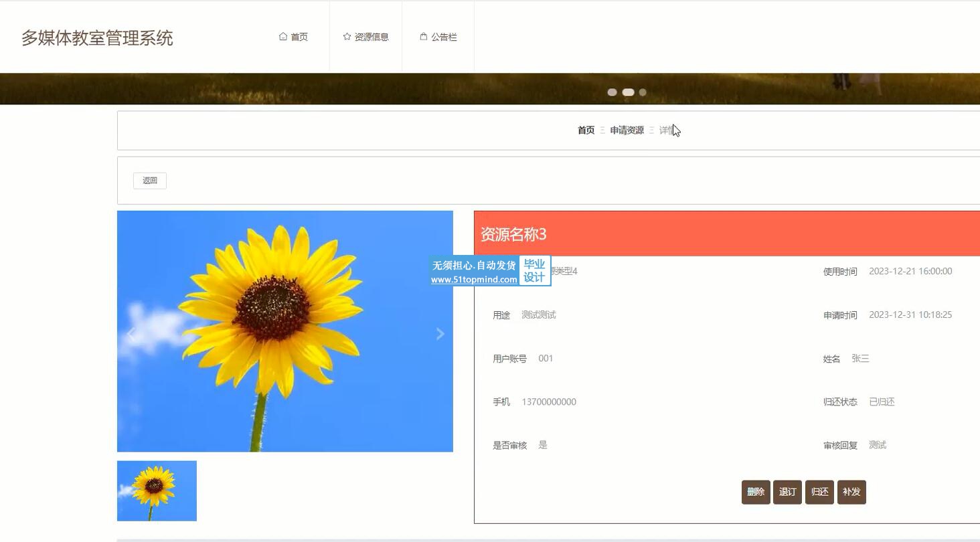Click the large sunflower image

tap(285, 331)
